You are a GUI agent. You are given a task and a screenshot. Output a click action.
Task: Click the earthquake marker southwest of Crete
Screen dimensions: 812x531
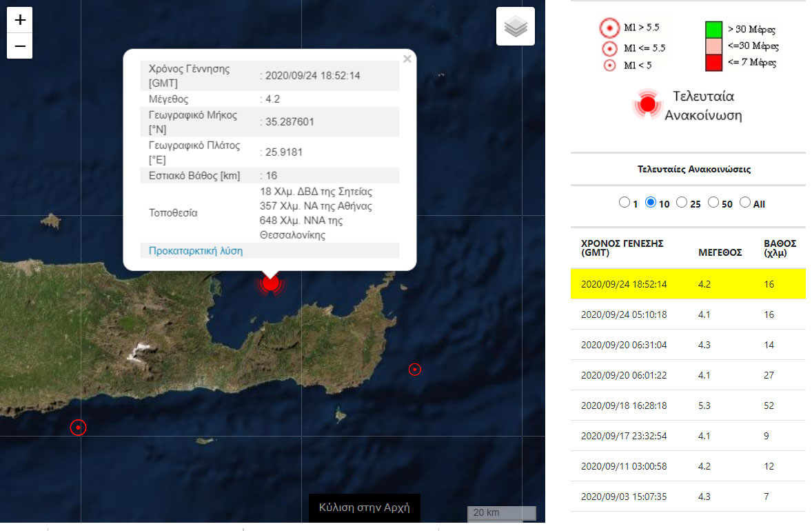click(x=79, y=428)
